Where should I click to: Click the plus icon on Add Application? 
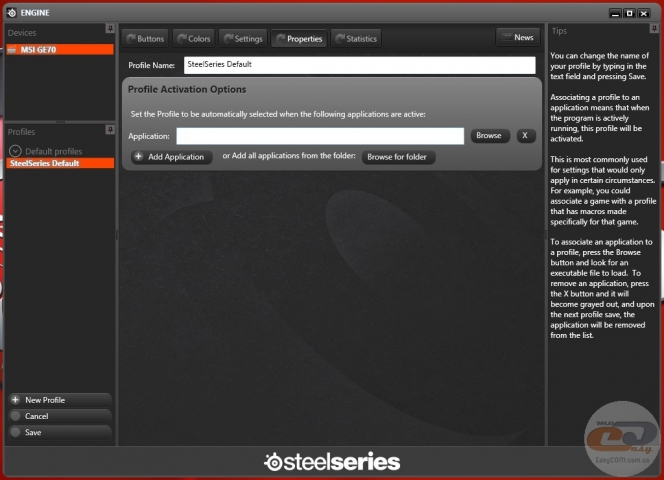tap(138, 156)
